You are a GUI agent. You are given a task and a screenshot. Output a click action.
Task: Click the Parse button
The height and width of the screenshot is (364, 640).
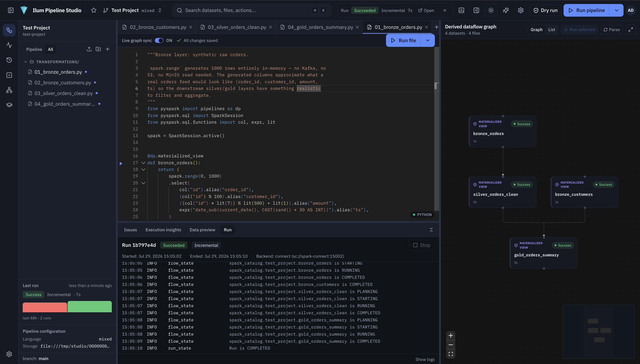(x=611, y=30)
